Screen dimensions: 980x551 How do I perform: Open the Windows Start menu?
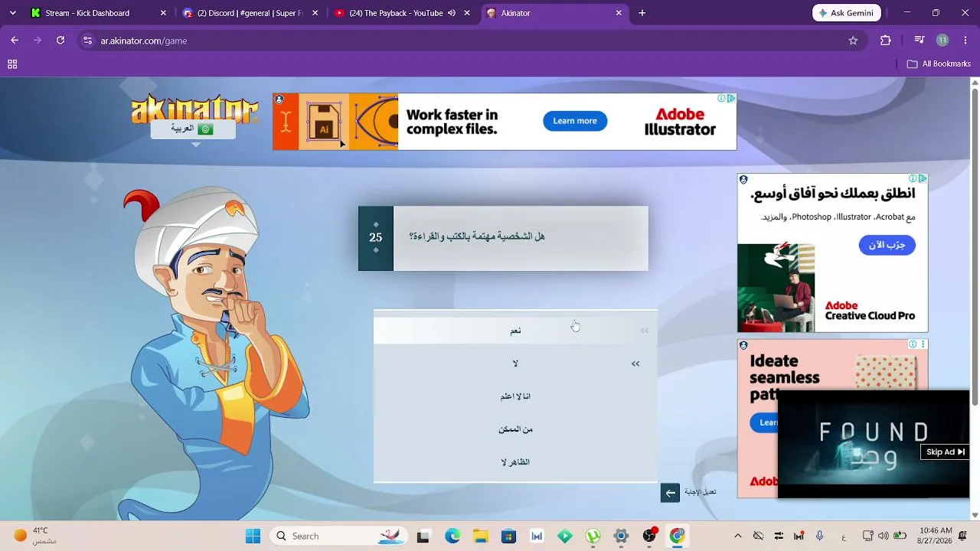click(x=253, y=536)
